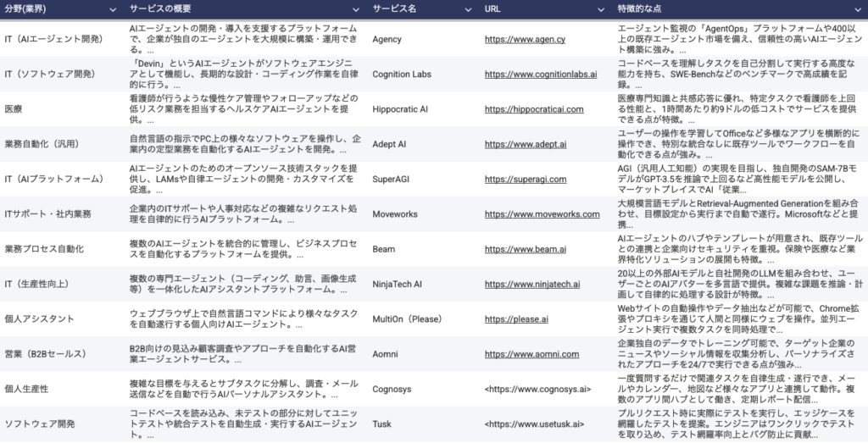The width and height of the screenshot is (868, 443).
Task: Open the 特徴的な点 column dropdown arrow
Action: [855, 8]
